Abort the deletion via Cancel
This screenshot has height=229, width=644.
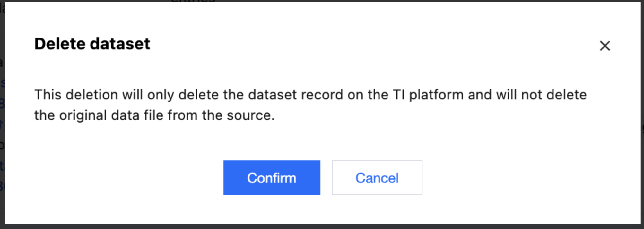point(377,178)
